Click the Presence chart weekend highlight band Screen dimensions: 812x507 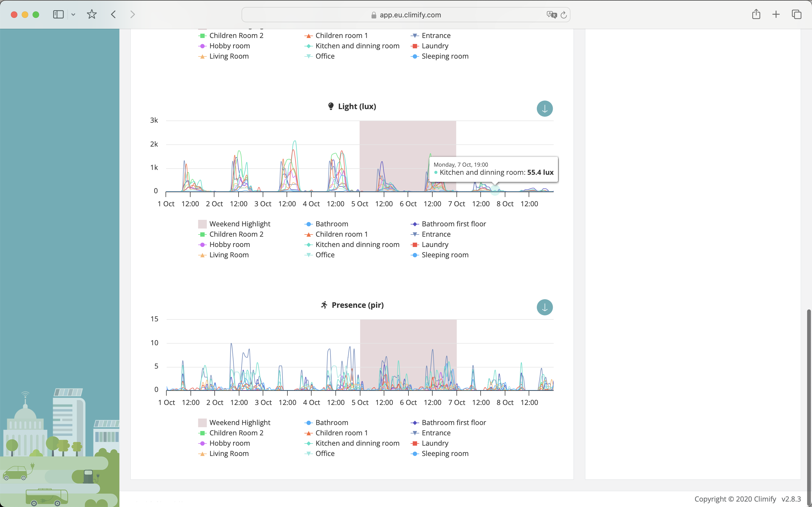(408, 355)
